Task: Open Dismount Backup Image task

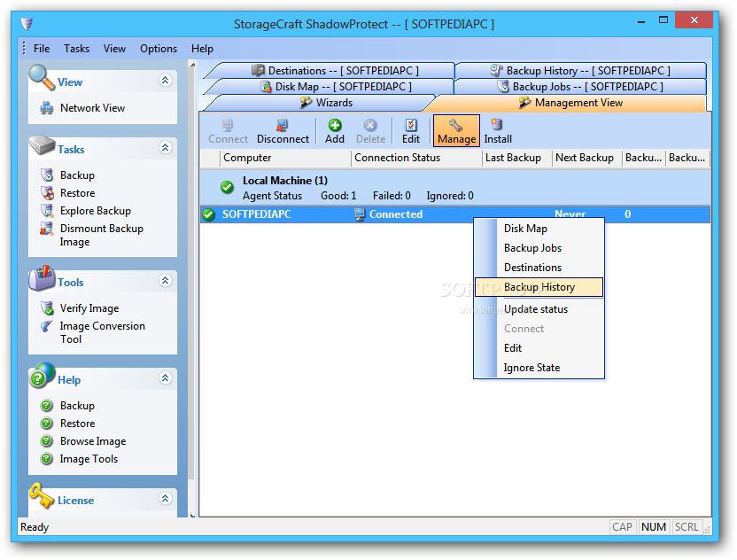Action: click(101, 235)
